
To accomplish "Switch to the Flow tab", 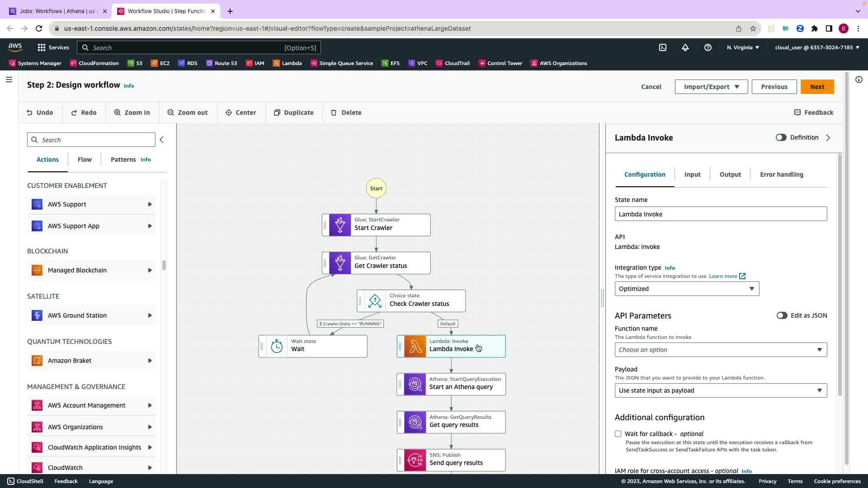I will pyautogui.click(x=85, y=160).
